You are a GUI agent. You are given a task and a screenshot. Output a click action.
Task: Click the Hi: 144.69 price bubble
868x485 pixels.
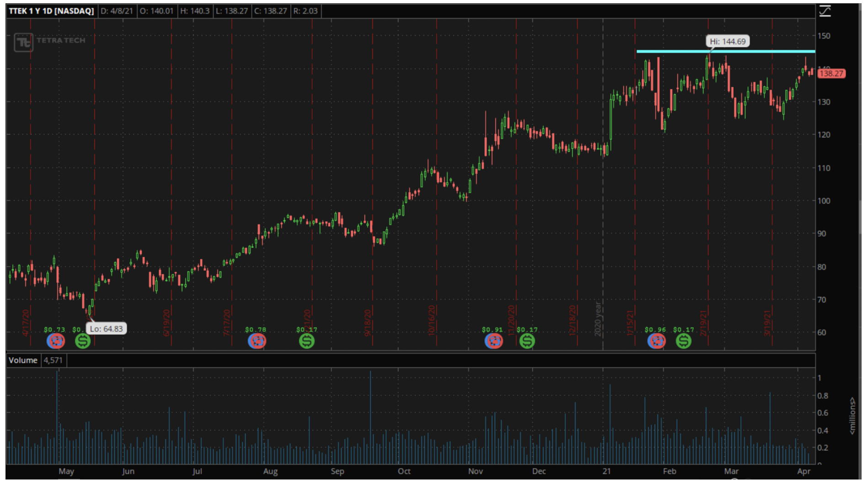click(x=728, y=41)
